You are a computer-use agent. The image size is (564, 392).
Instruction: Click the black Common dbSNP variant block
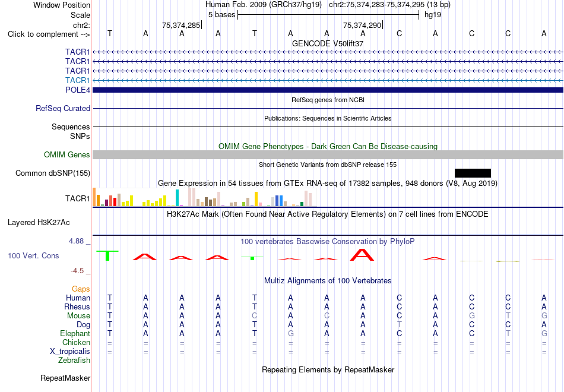(x=473, y=173)
